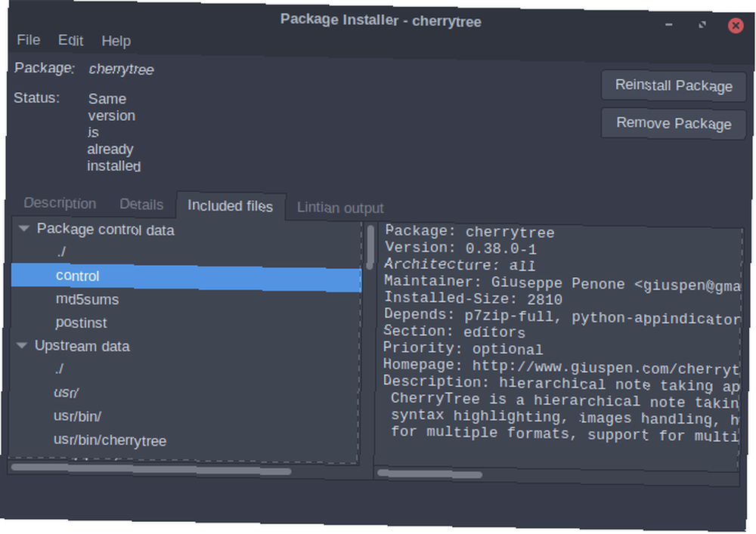Close the Package Installer window
Screen dimensions: 756x534
point(736,25)
